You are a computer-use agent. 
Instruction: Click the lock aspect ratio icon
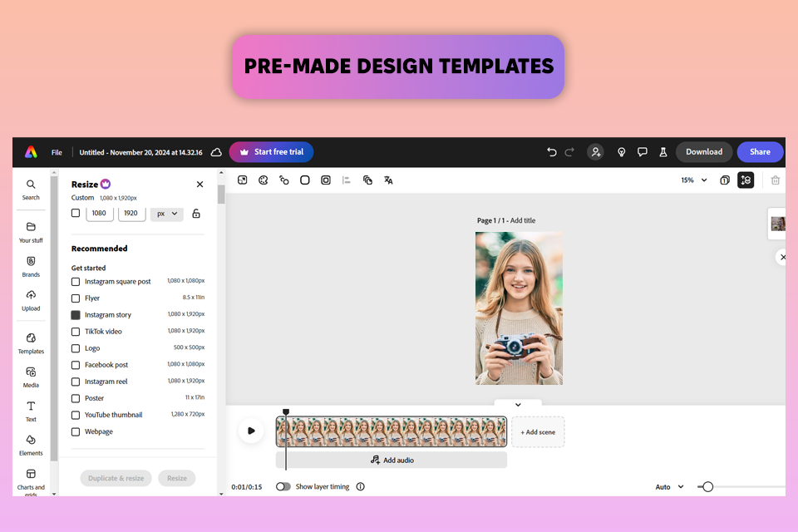click(196, 214)
